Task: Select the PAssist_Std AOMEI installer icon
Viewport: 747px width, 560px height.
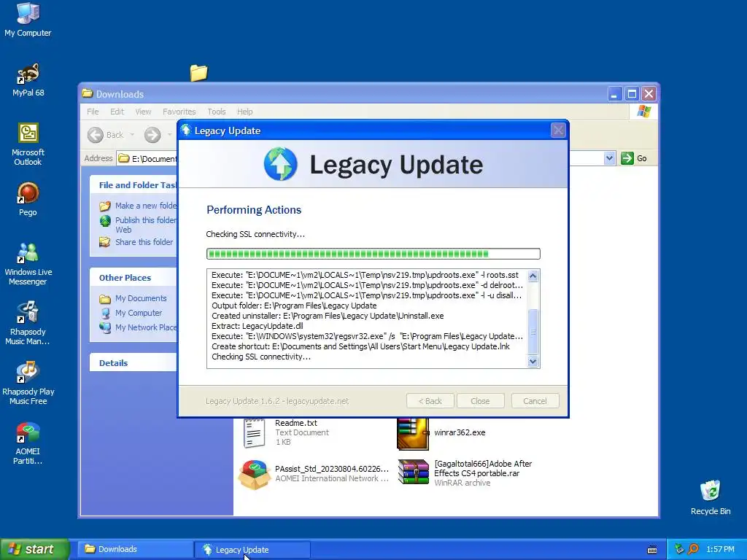Action: click(255, 474)
